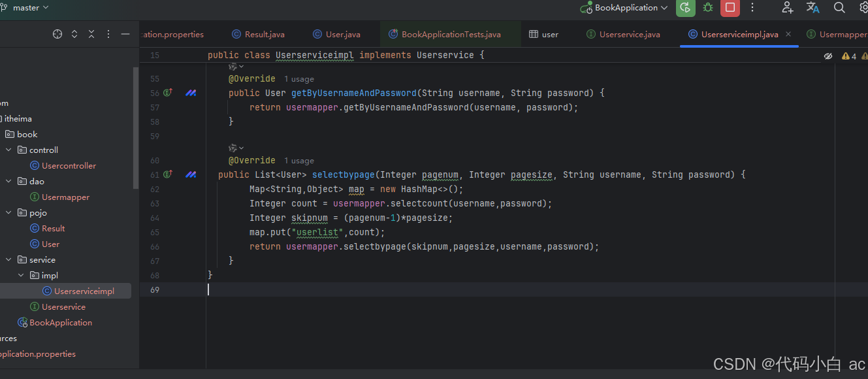Collapse all nodes in Project panel

(x=91, y=33)
